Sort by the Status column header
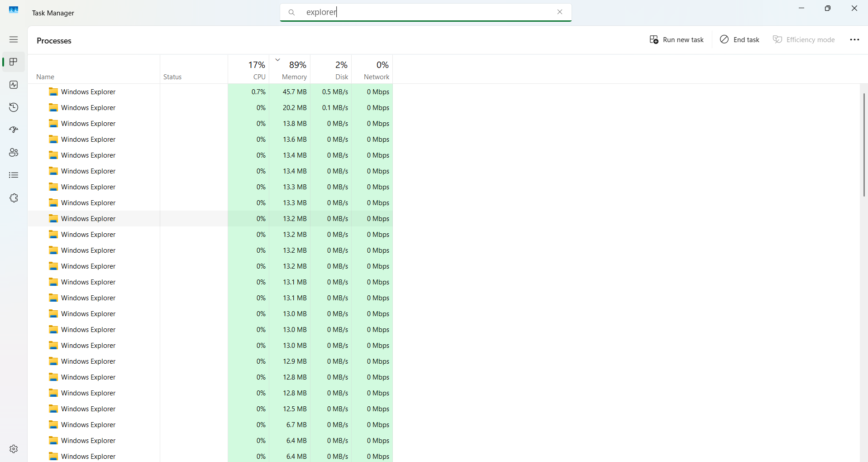Viewport: 868px width, 462px height. coord(194,69)
